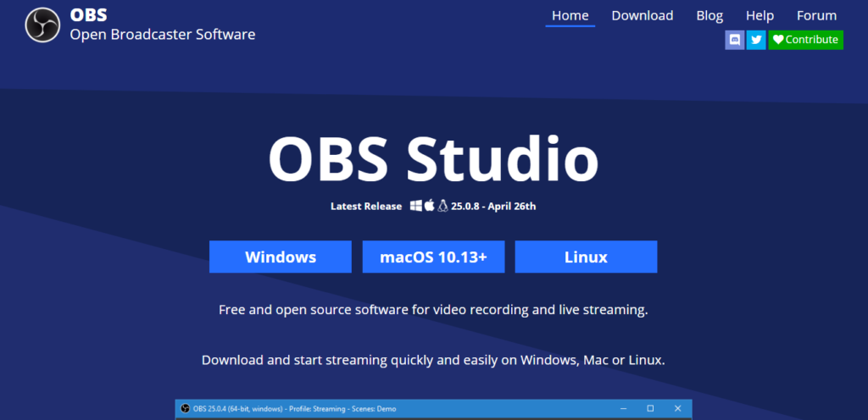The width and height of the screenshot is (868, 420).
Task: Download OBS for macOS 10.13+
Action: 433,257
